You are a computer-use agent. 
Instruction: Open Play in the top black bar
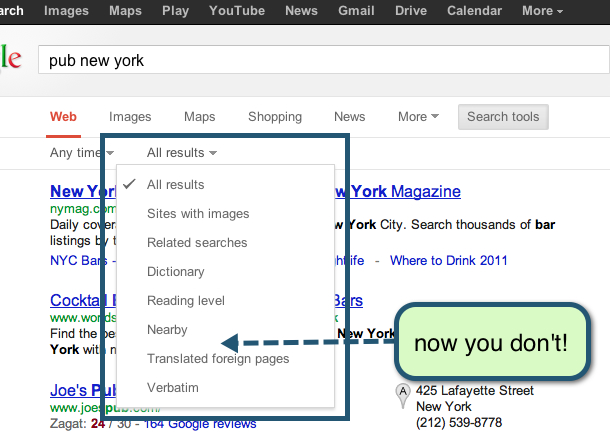(175, 11)
